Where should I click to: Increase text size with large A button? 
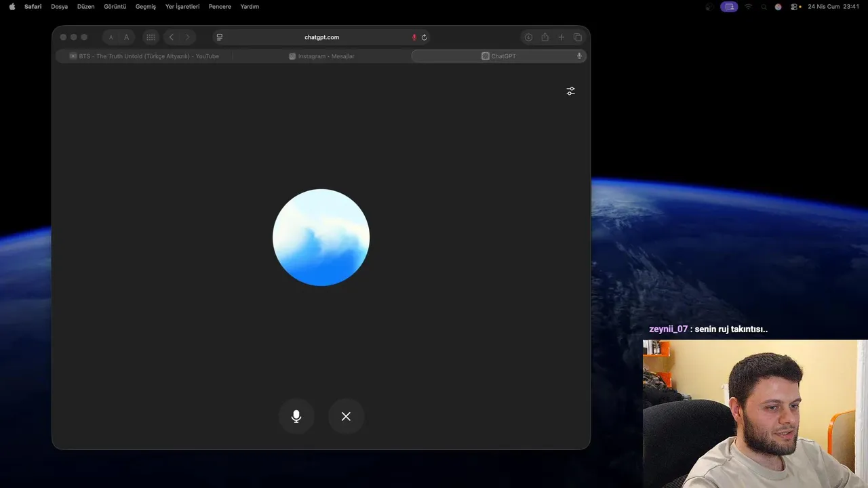click(126, 37)
